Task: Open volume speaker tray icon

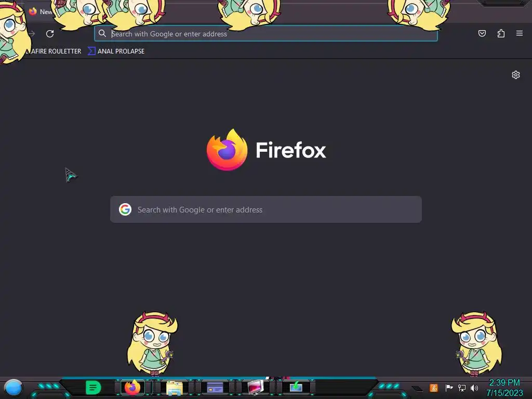Action: point(474,388)
